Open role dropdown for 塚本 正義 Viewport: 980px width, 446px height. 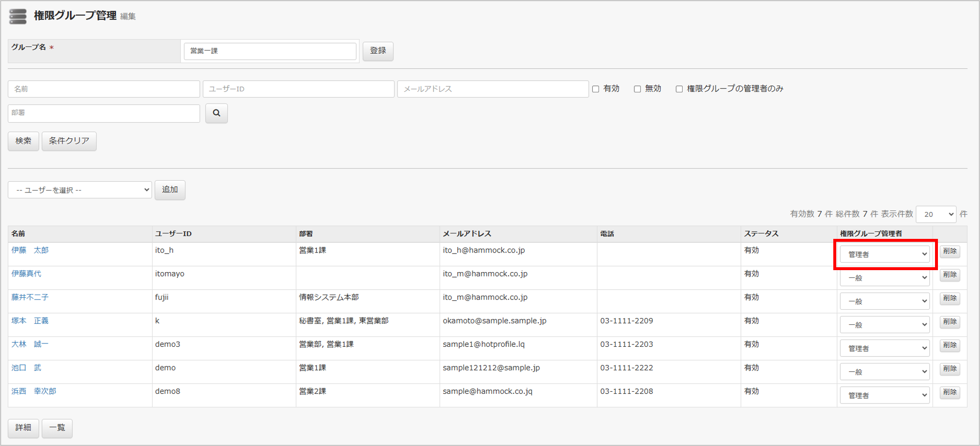click(885, 325)
